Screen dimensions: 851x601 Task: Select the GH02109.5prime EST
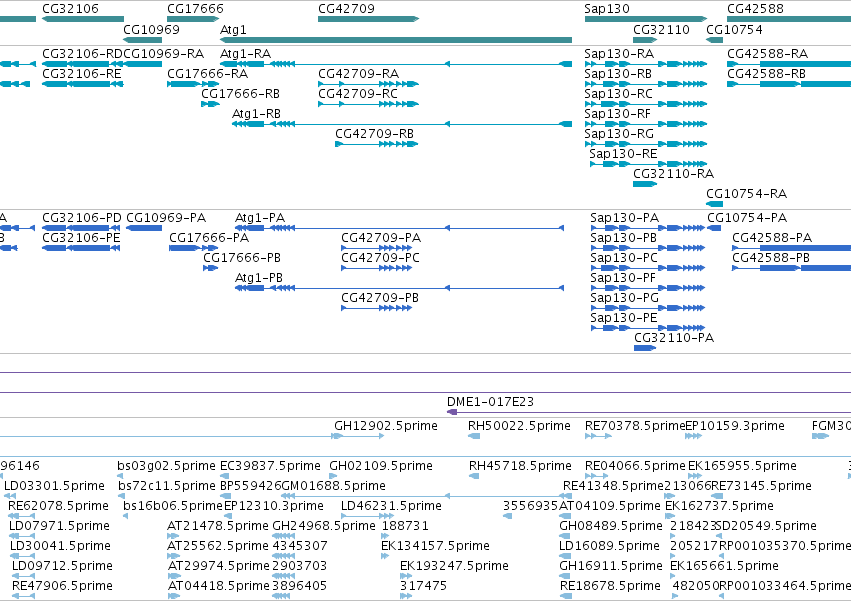335,476
